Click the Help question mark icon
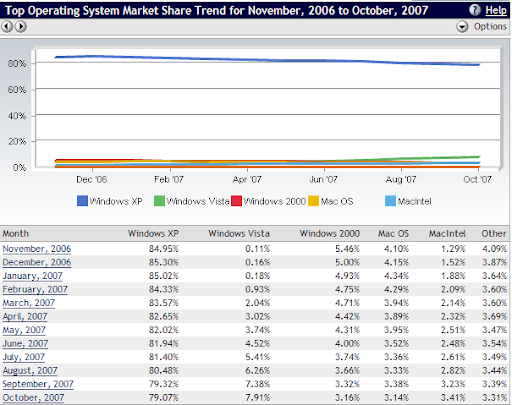The height and width of the screenshot is (405, 512). pos(475,10)
